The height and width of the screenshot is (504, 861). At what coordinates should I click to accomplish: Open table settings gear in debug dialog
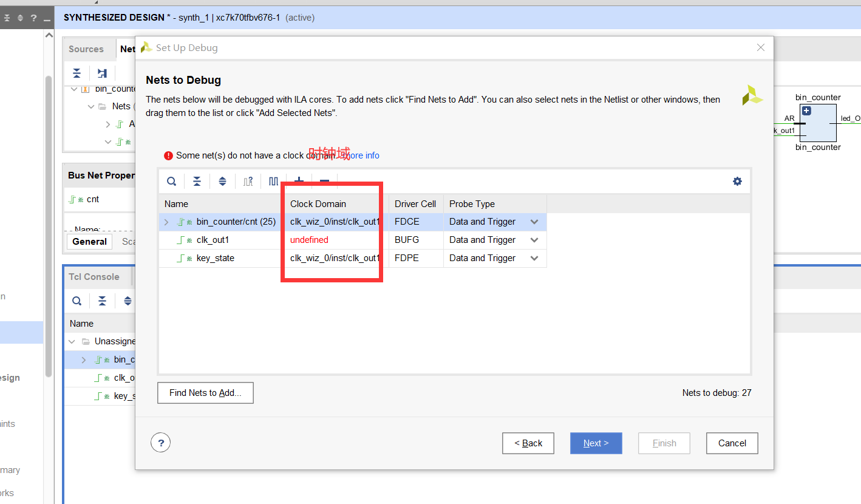(x=737, y=182)
